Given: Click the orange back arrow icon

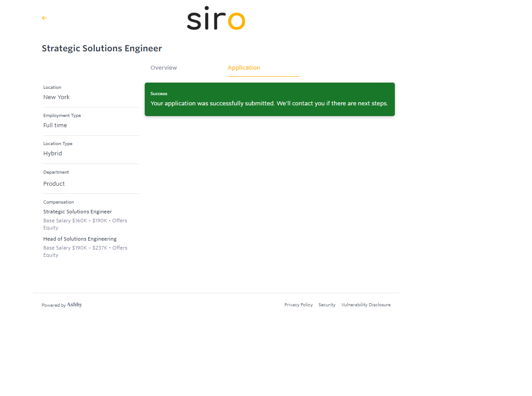Looking at the screenshot, I should pos(44,18).
